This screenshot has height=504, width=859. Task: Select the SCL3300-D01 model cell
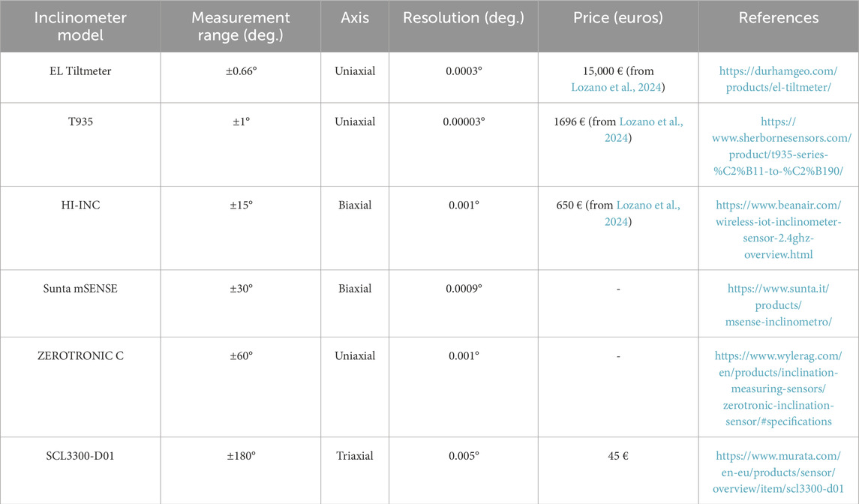pos(80,456)
